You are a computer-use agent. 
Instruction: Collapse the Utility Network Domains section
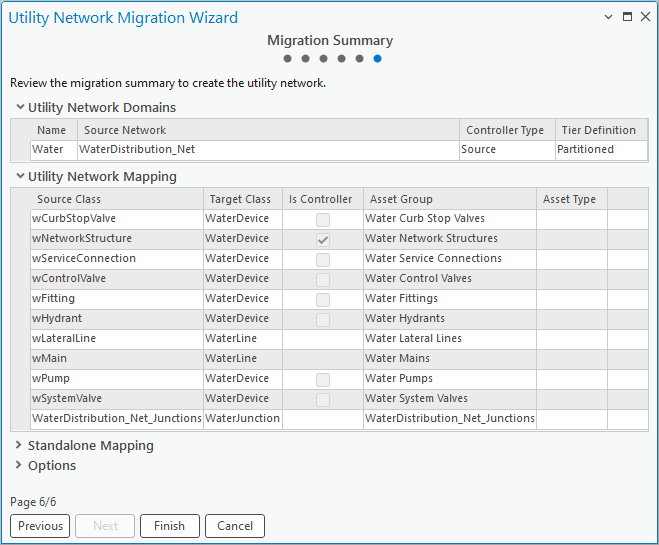[x=18, y=107]
